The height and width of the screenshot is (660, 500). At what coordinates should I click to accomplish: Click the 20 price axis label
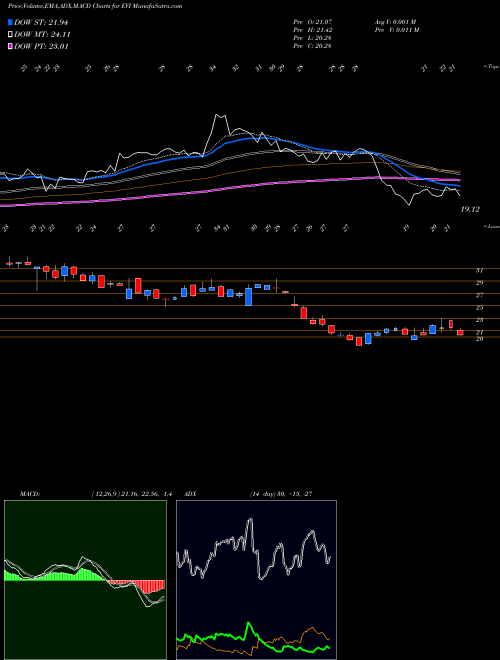479,338
